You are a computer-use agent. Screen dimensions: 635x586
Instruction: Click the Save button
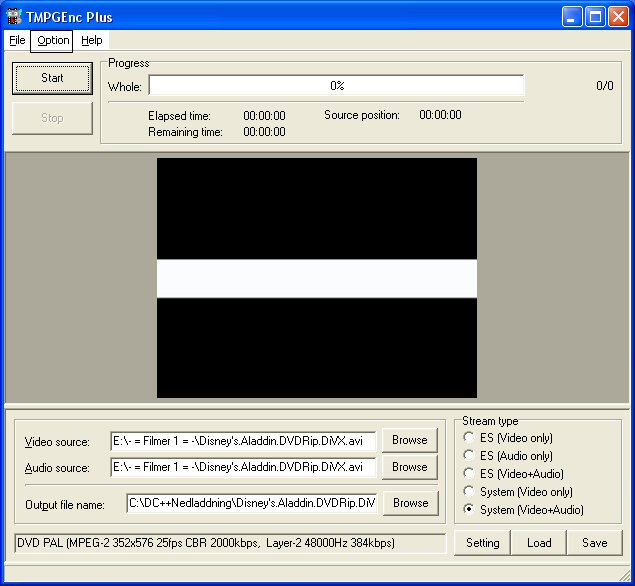pos(595,543)
